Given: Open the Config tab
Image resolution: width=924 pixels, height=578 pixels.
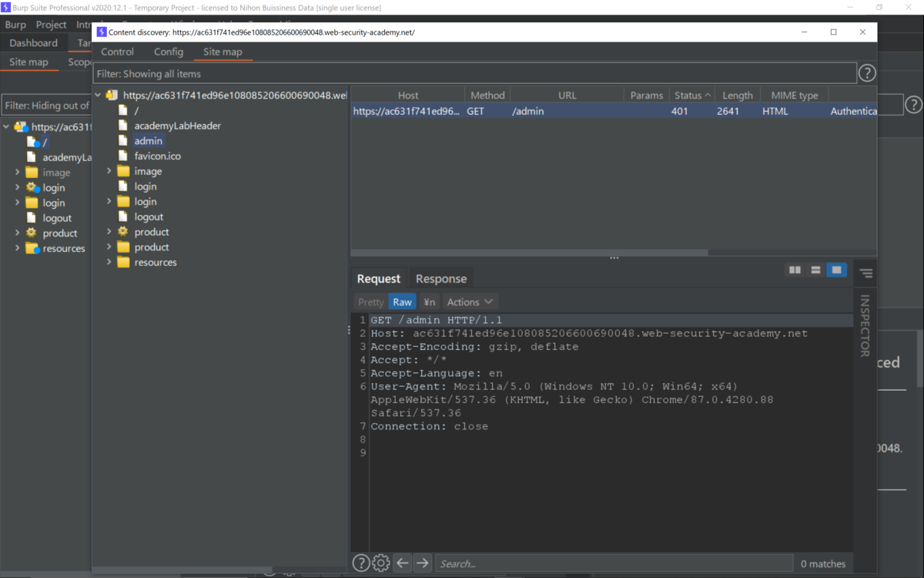Looking at the screenshot, I should click(x=169, y=52).
